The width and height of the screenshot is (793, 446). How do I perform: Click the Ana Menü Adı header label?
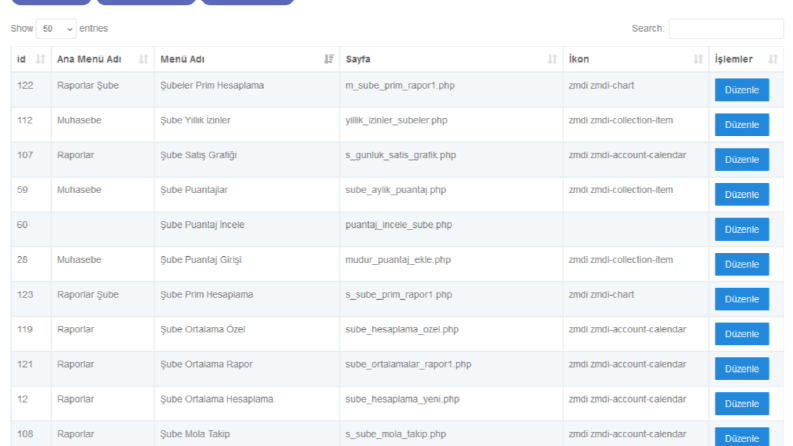coord(89,59)
